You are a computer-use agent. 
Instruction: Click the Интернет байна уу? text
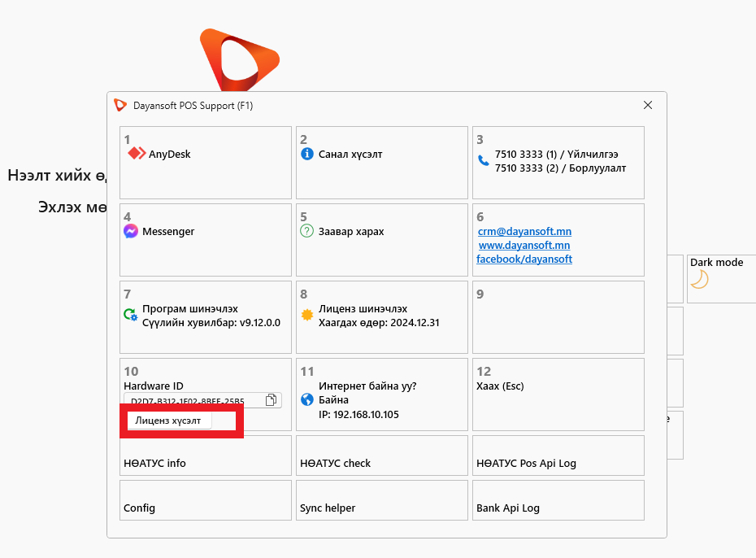point(367,386)
